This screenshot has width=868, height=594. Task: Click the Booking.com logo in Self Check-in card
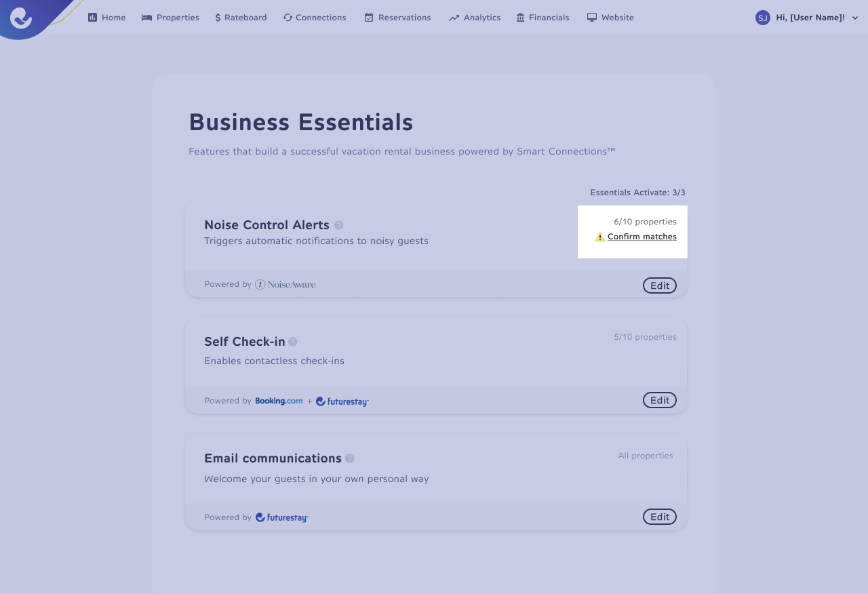pyautogui.click(x=279, y=401)
